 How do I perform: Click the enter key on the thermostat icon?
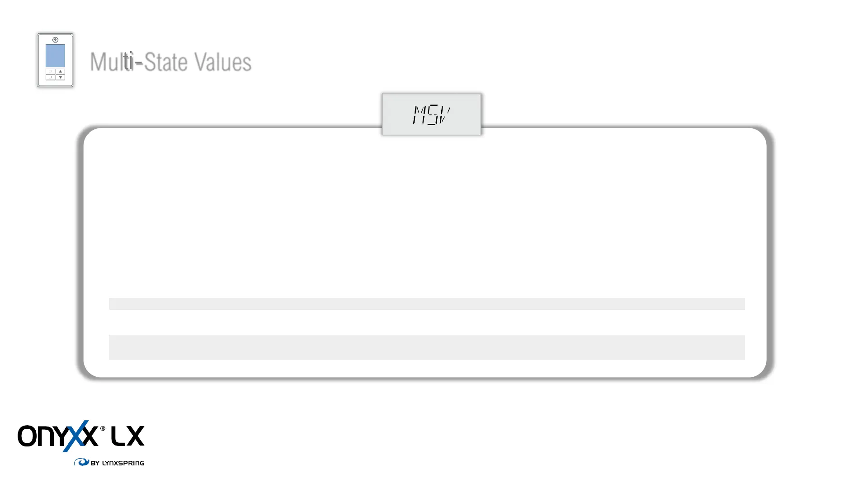(x=51, y=77)
